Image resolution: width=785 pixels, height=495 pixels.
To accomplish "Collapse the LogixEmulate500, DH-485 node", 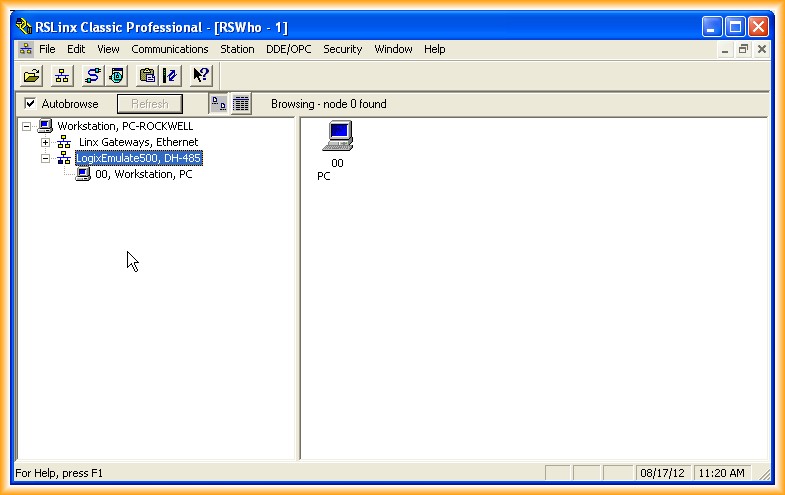I will (45, 158).
